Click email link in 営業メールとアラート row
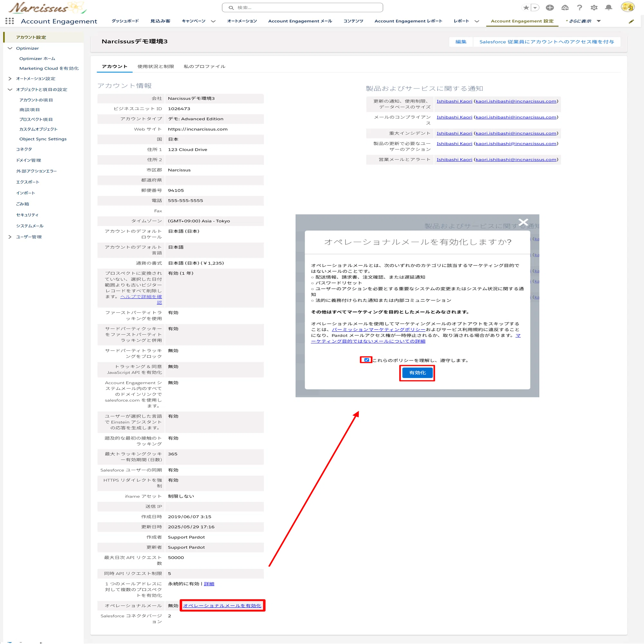Viewport: 644px width, 644px height. (516, 159)
